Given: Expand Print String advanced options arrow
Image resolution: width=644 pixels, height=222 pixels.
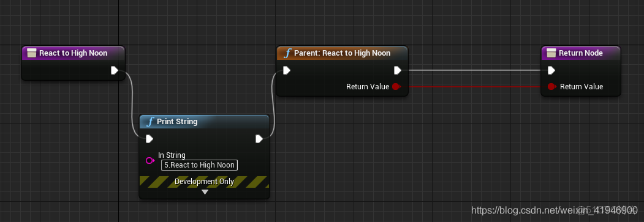Looking at the screenshot, I should point(205,191).
